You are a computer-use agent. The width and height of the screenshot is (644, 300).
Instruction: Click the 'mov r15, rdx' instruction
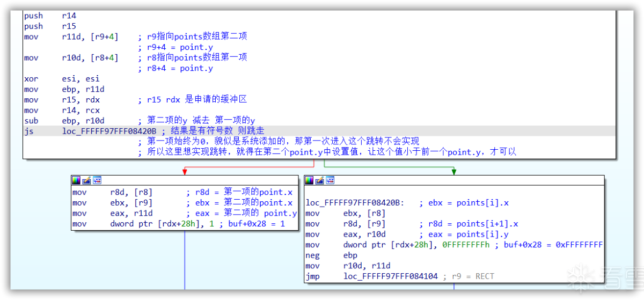pyautogui.click(x=62, y=100)
